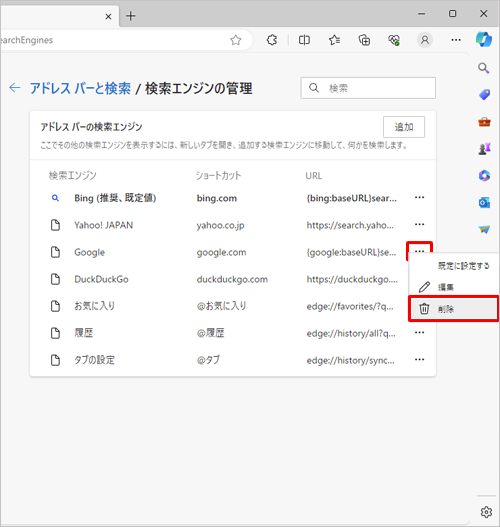Image resolution: width=500 pixels, height=527 pixels.
Task: Click the sidebar search magnifier icon
Action: tap(484, 68)
